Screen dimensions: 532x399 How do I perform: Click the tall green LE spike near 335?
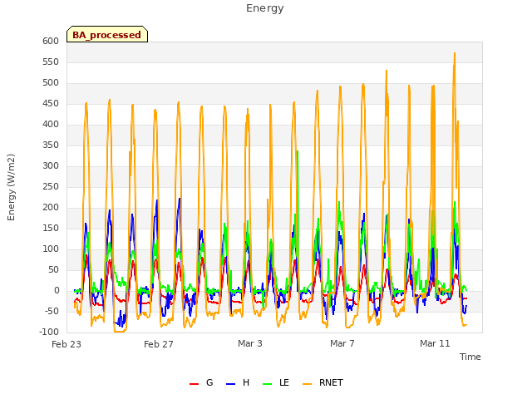(298, 151)
